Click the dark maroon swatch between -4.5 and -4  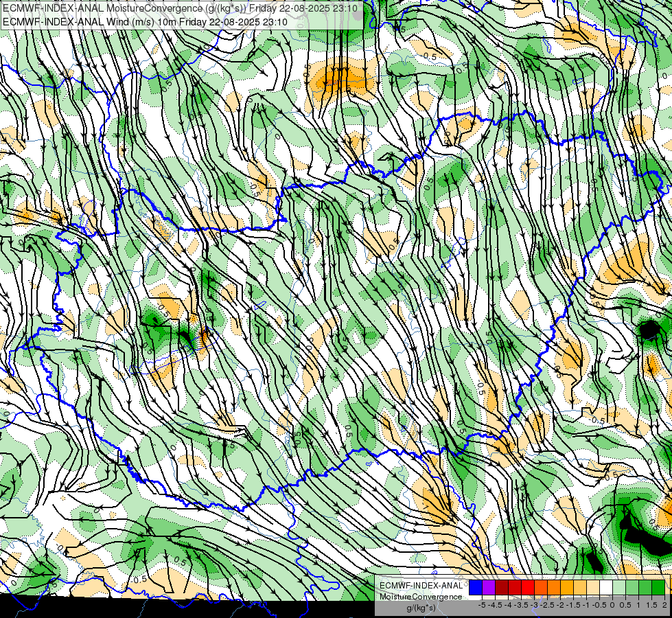coord(502,588)
